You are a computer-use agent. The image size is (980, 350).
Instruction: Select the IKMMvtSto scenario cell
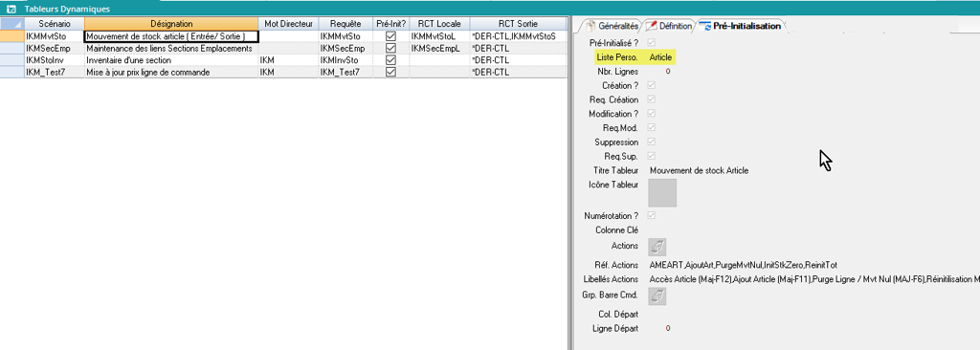[54, 37]
